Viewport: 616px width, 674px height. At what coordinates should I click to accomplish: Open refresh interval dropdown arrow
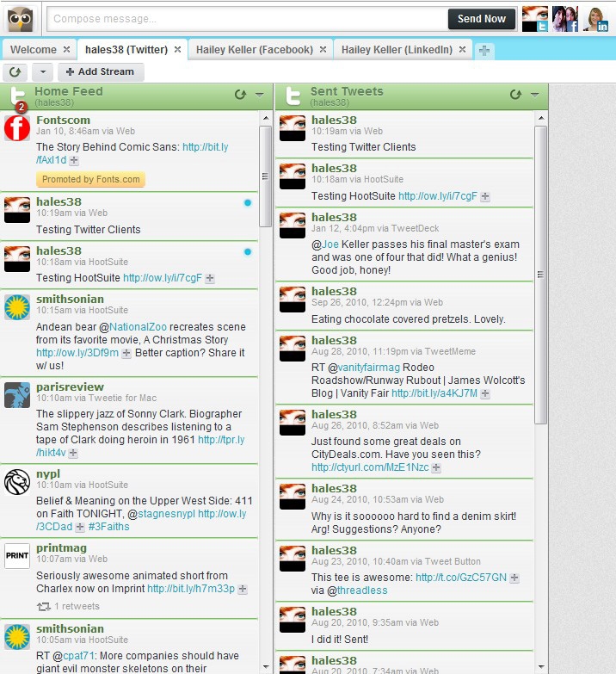(42, 72)
